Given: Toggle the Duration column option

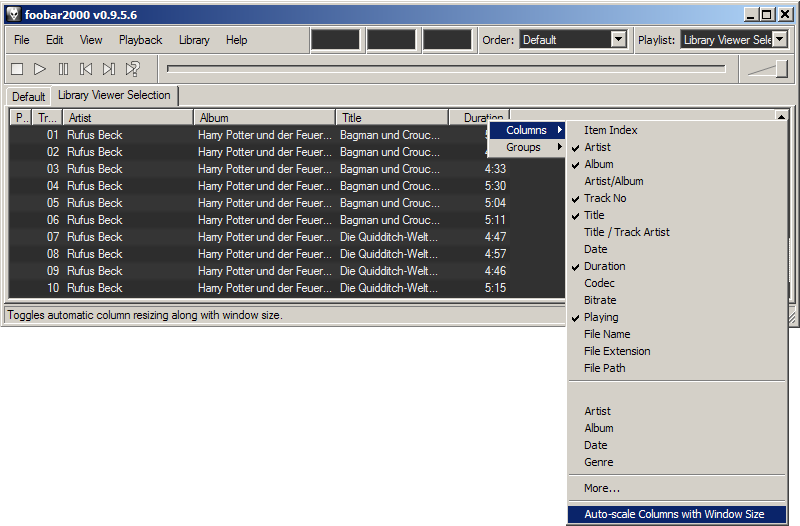Looking at the screenshot, I should (677, 266).
